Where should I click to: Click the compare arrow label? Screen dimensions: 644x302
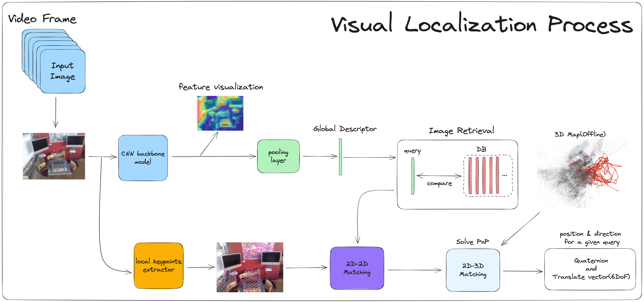tap(439, 184)
